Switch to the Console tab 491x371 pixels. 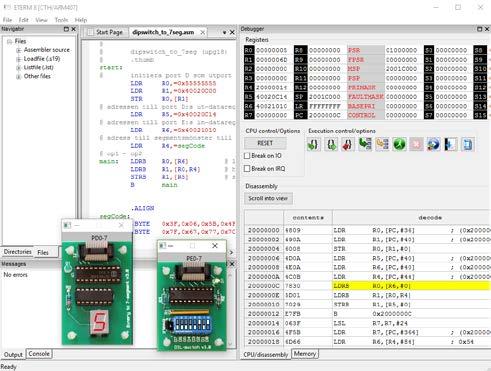pos(39,354)
